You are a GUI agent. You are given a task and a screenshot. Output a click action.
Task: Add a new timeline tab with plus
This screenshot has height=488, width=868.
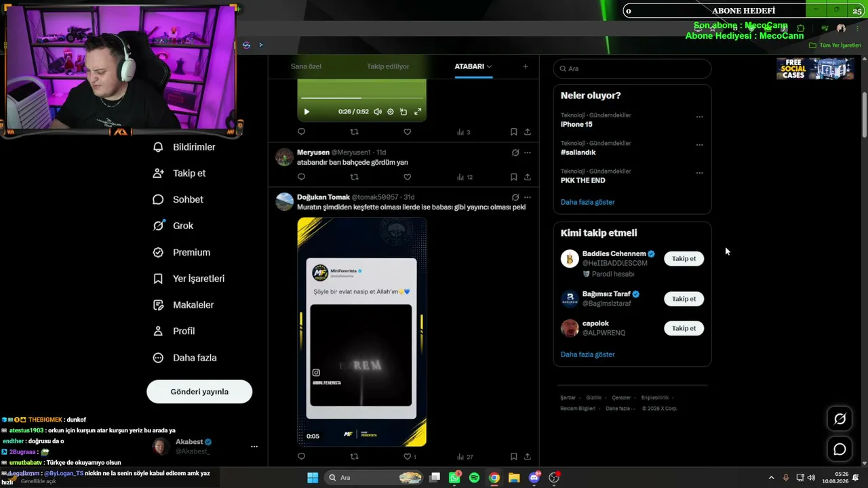pyautogui.click(x=525, y=66)
